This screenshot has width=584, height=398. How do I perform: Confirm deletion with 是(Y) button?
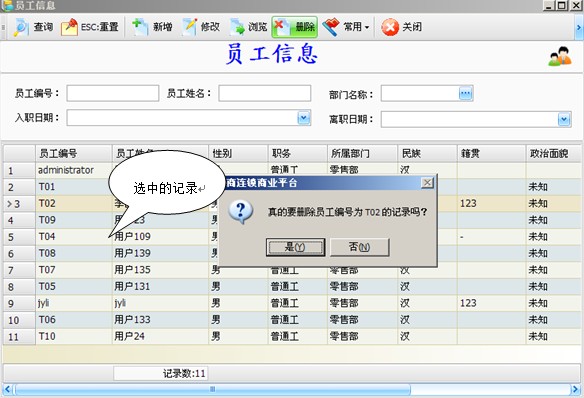click(x=295, y=247)
